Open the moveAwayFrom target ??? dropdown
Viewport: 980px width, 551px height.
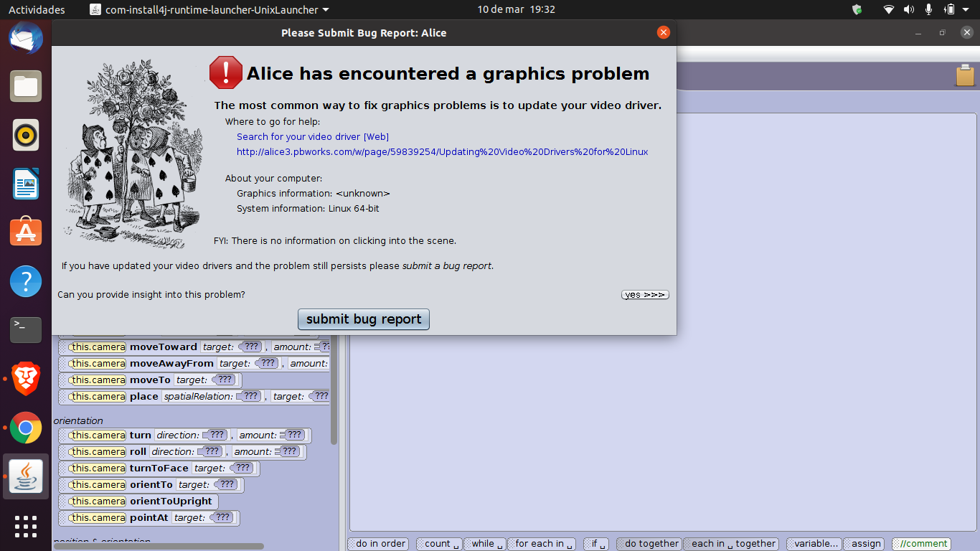click(x=268, y=363)
